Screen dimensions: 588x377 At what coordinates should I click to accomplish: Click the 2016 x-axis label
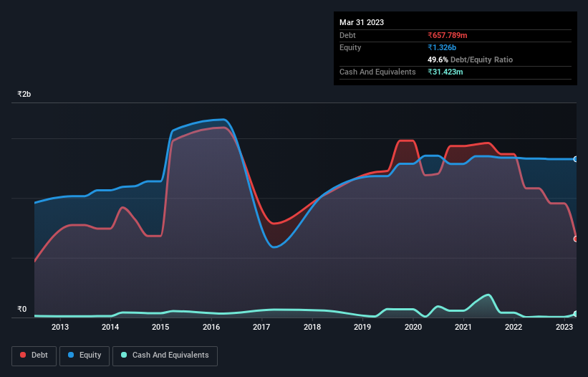211,327
